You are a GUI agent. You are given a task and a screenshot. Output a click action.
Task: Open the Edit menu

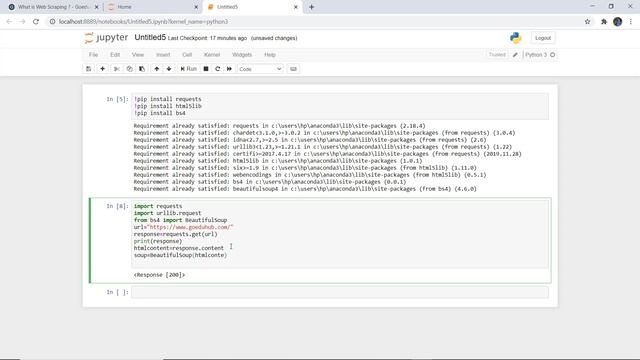click(x=115, y=55)
